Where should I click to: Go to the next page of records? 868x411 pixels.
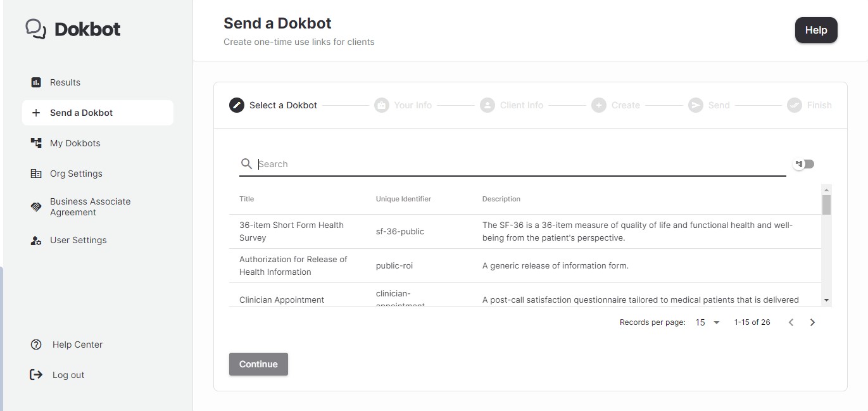point(813,322)
